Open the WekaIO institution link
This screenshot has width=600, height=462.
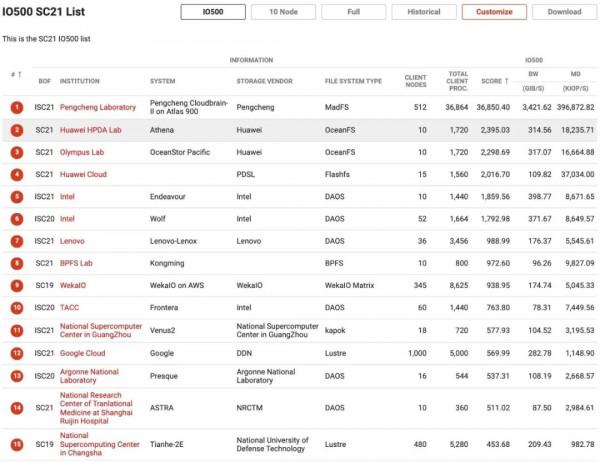pos(74,285)
